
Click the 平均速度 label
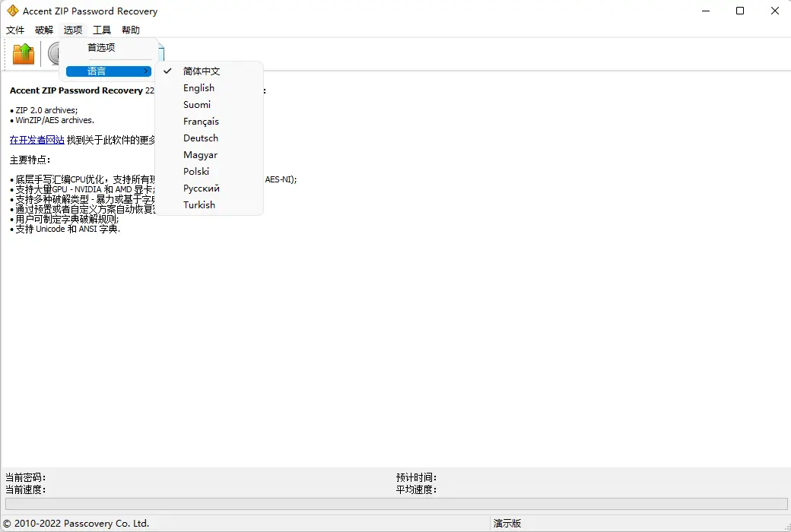pos(416,489)
